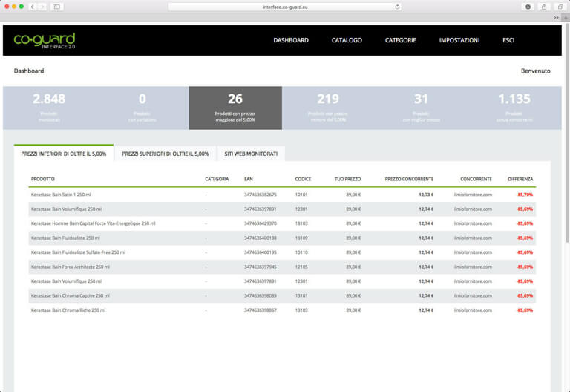The image size is (570, 392).
Task: Toggle the Safari sidebar button
Action: pyautogui.click(x=57, y=7)
